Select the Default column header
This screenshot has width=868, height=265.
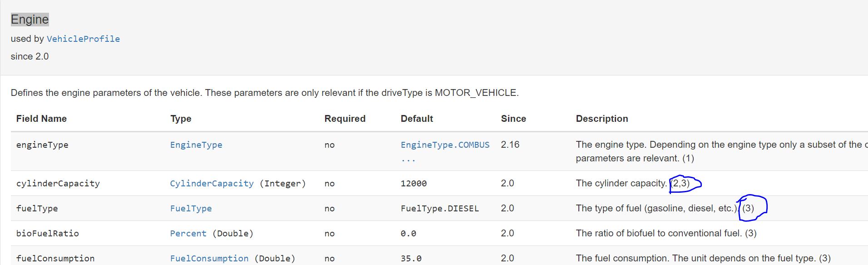pyautogui.click(x=416, y=119)
